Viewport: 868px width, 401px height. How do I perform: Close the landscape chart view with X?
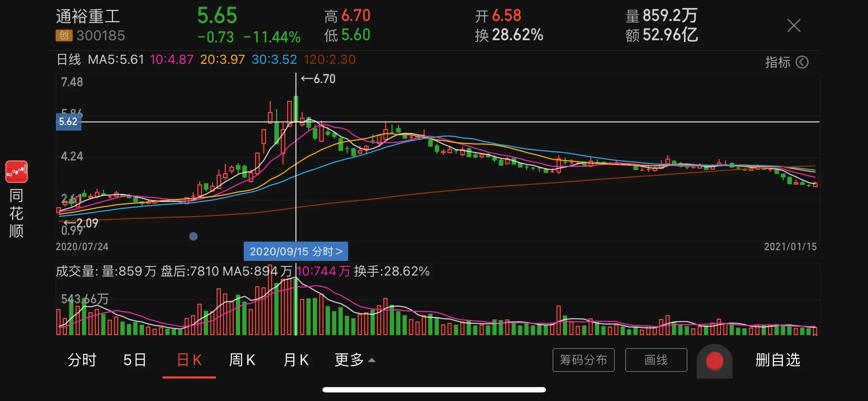(x=794, y=26)
